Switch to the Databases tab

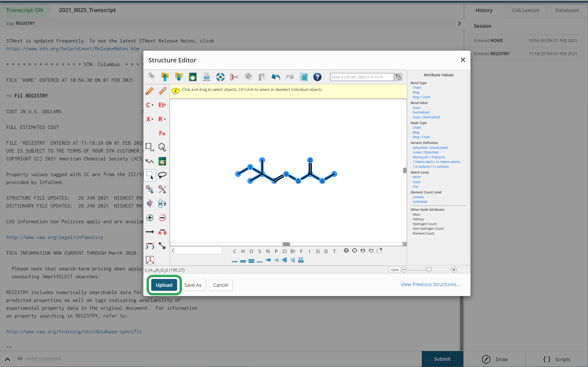pyautogui.click(x=567, y=10)
